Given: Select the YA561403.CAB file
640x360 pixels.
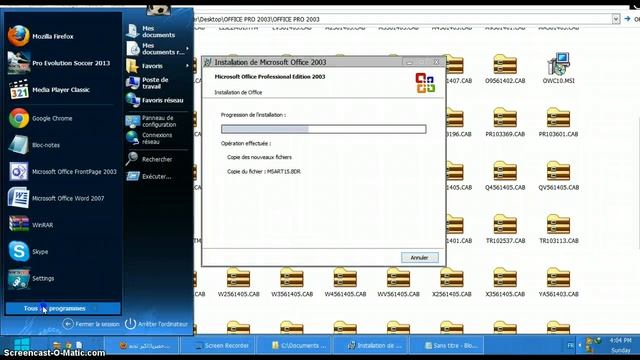Looking at the screenshot, I should tap(558, 282).
